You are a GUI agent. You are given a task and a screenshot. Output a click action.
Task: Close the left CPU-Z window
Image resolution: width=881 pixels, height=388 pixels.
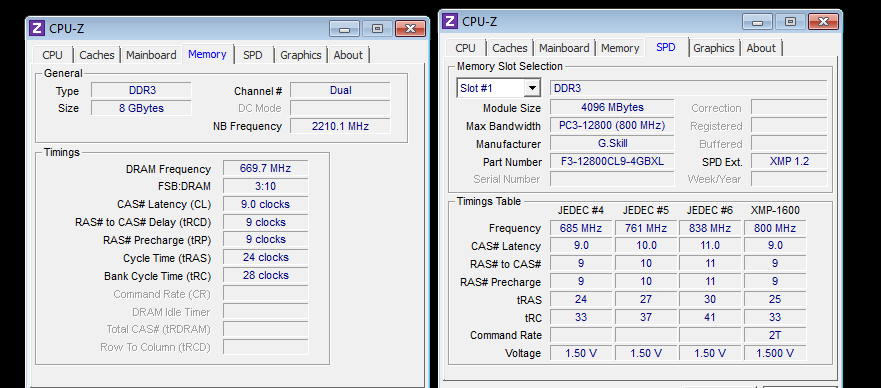click(x=410, y=29)
